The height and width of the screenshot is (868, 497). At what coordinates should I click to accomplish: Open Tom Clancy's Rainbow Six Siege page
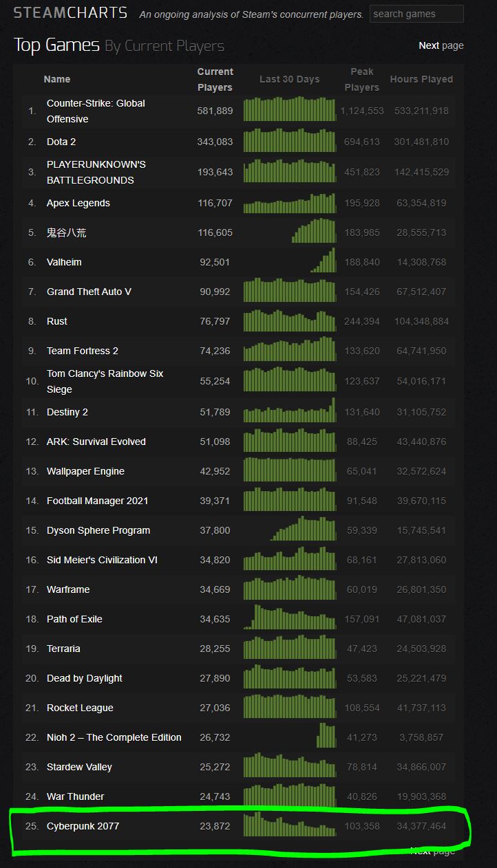click(105, 381)
